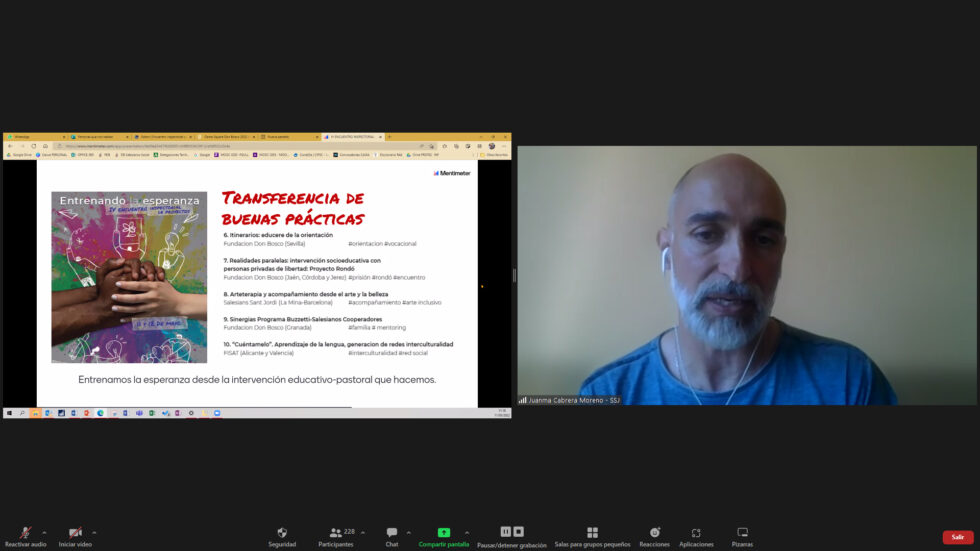Image resolution: width=980 pixels, height=551 pixels.
Task: Expand the arrow next to Chat
Action: coord(409,532)
